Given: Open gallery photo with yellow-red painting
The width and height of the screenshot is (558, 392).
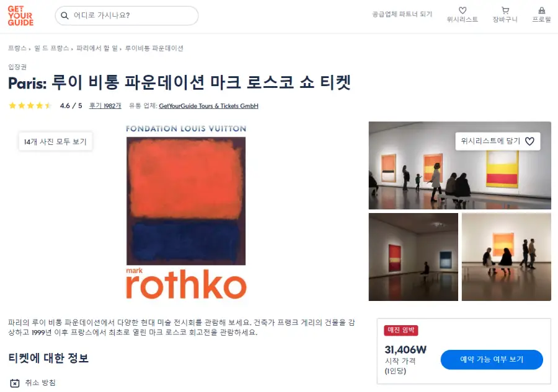Looking at the screenshot, I should coord(460,165).
